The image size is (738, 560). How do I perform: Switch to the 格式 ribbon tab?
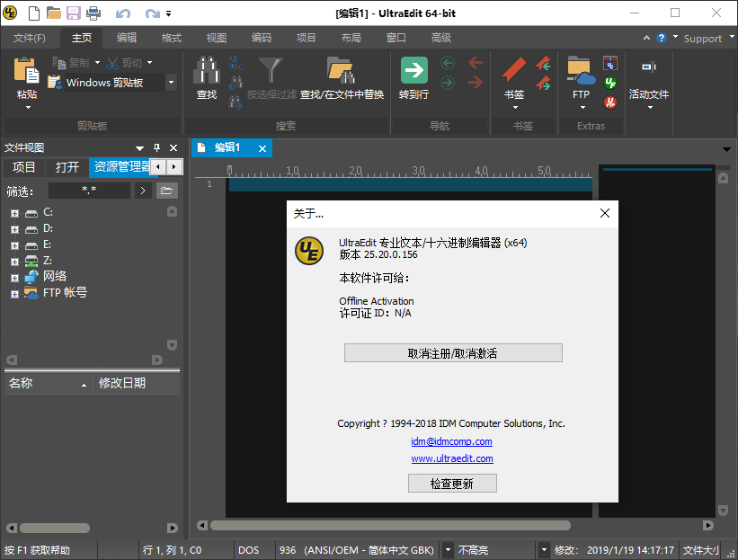tap(172, 38)
